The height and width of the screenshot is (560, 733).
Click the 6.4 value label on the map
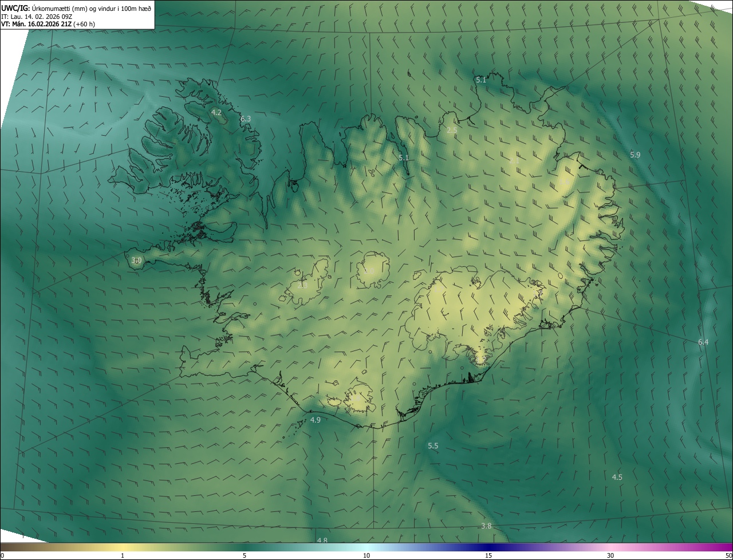[x=703, y=342]
